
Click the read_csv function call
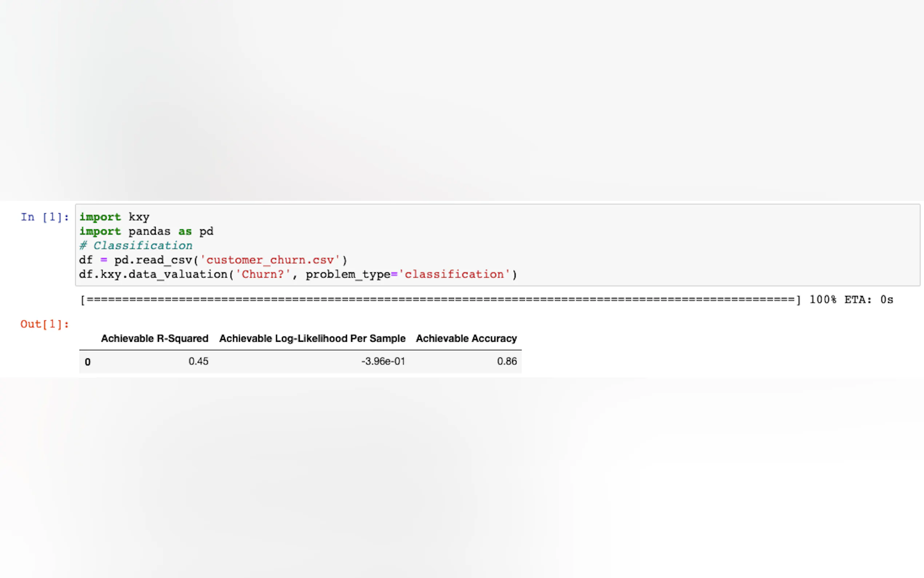[164, 260]
